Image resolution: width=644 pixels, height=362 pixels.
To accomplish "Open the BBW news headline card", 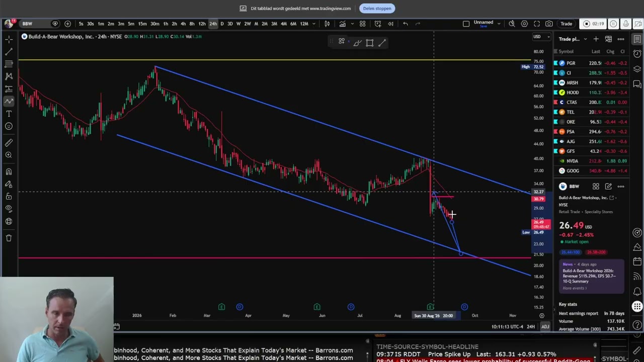I will 592,276.
